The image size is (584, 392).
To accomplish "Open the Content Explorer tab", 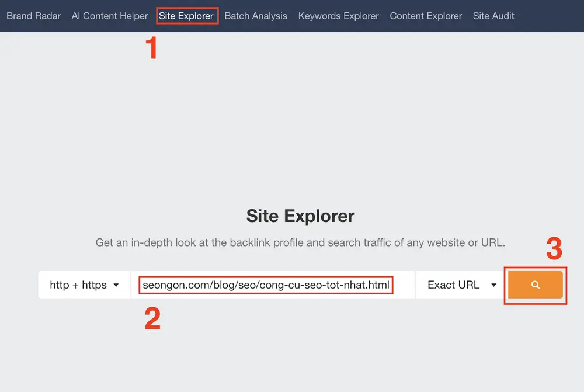I will [x=426, y=16].
